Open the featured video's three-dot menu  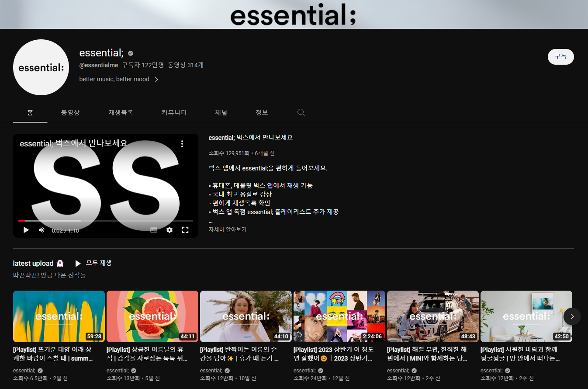[182, 144]
